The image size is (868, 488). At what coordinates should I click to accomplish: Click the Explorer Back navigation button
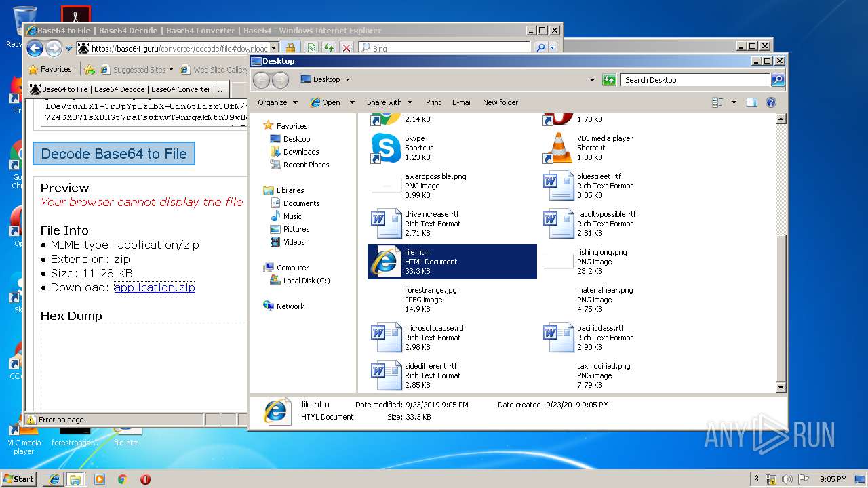pos(261,80)
